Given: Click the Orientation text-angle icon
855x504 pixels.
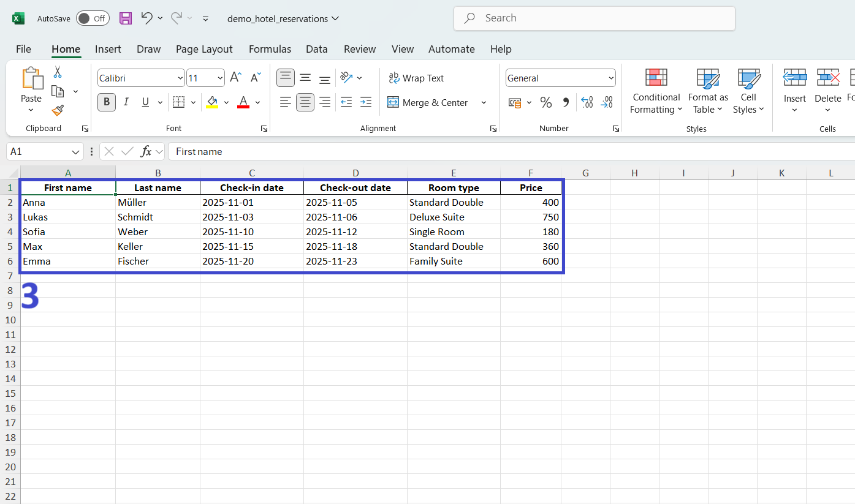Looking at the screenshot, I should tap(347, 78).
